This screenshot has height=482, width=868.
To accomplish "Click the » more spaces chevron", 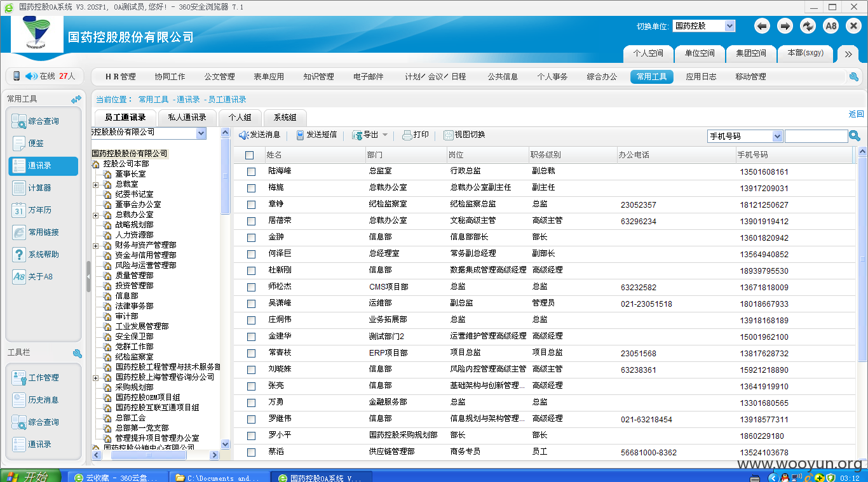I will coord(848,54).
